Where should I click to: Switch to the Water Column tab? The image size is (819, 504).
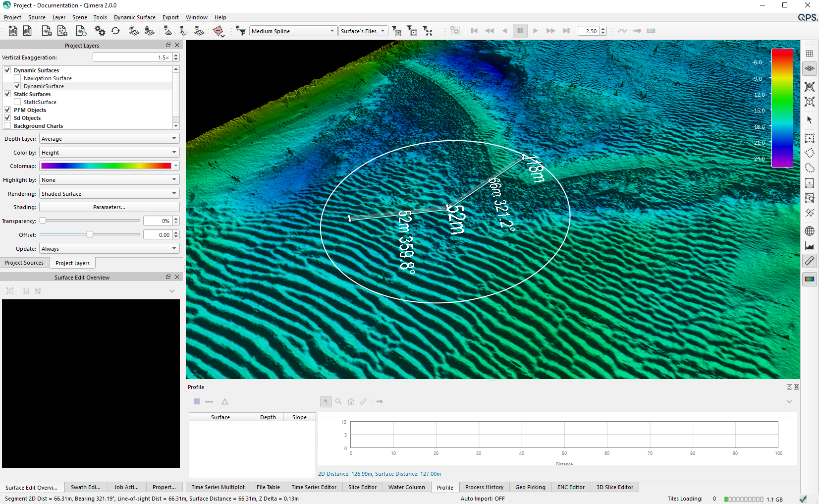click(406, 487)
